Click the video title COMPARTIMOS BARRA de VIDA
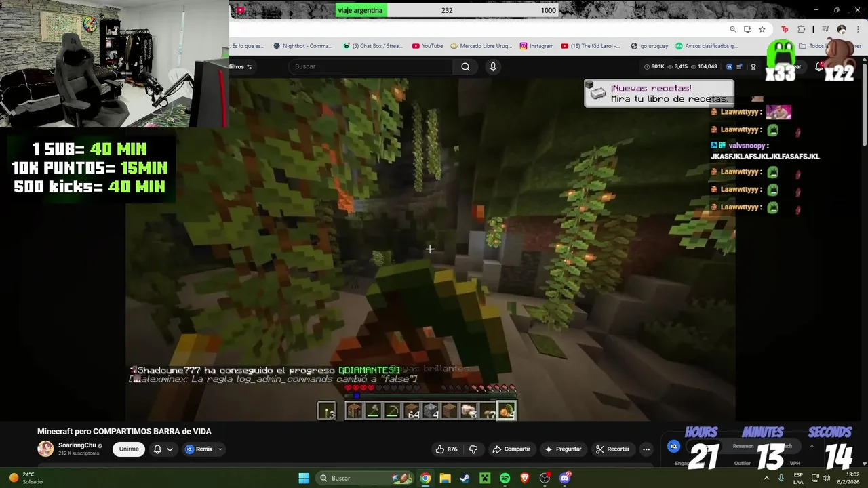The height and width of the screenshot is (488, 868). (124, 431)
